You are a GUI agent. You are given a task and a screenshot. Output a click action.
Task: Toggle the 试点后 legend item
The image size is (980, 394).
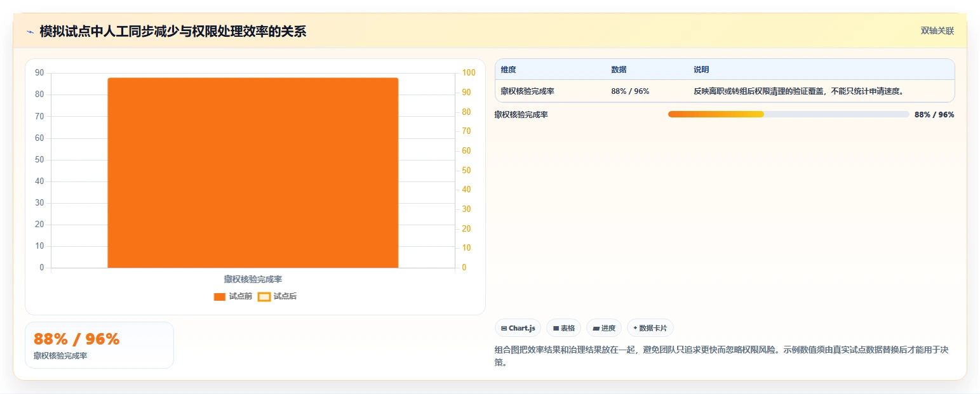pyautogui.click(x=278, y=296)
